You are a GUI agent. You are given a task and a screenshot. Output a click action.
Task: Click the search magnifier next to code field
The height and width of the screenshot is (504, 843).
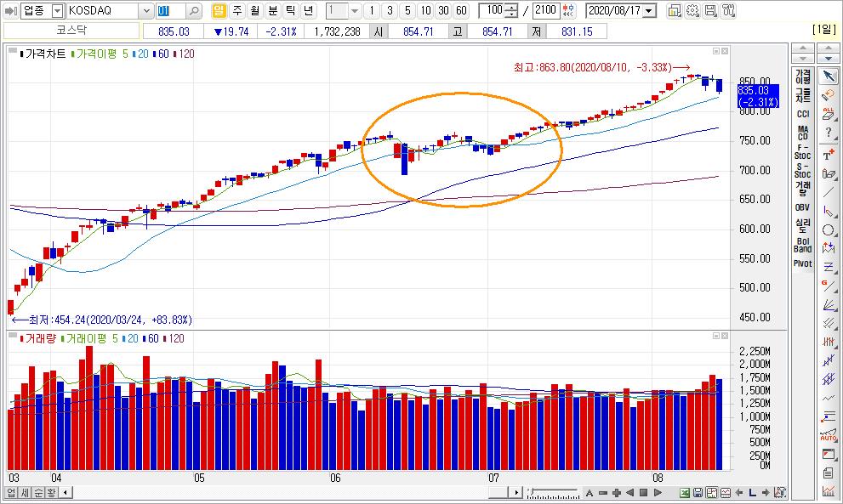point(194,10)
